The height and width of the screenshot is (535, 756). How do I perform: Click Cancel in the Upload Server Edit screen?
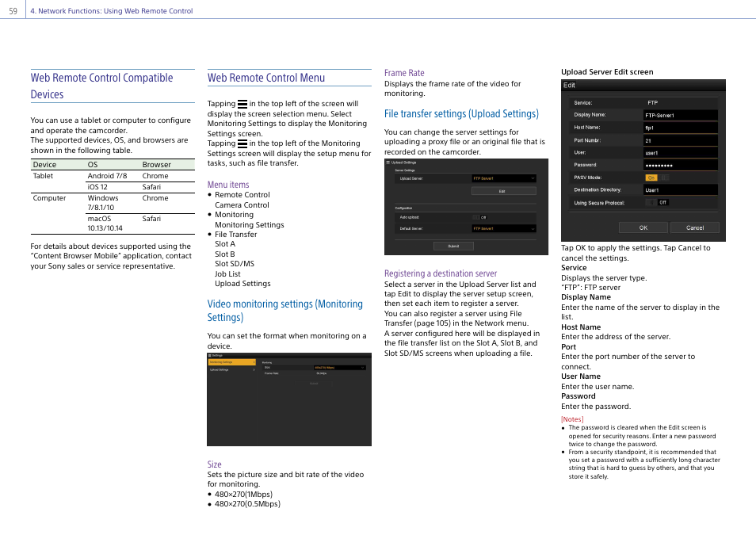click(x=695, y=227)
